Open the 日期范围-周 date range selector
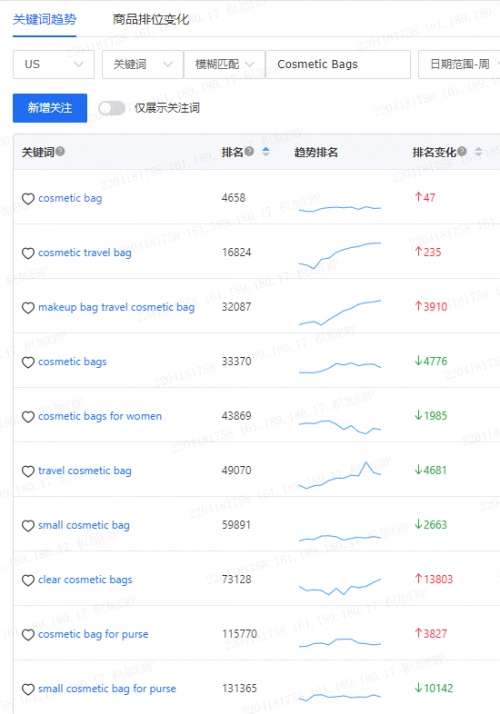The width and height of the screenshot is (500, 714). click(x=459, y=64)
